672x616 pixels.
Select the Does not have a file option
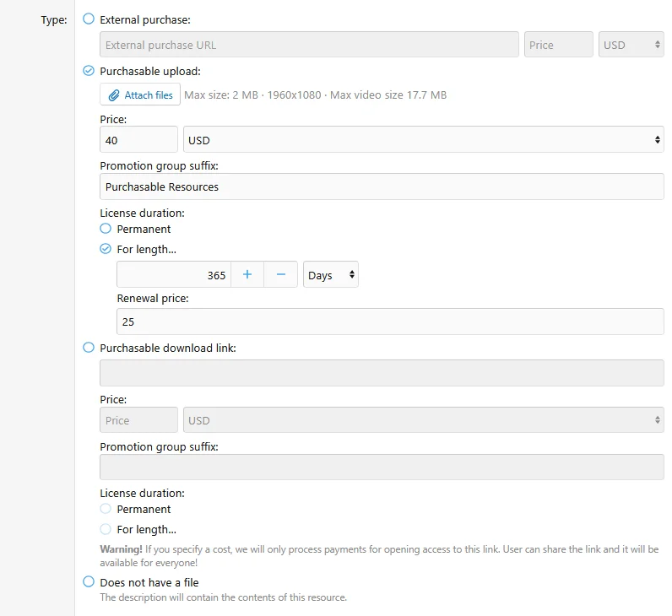coord(89,581)
